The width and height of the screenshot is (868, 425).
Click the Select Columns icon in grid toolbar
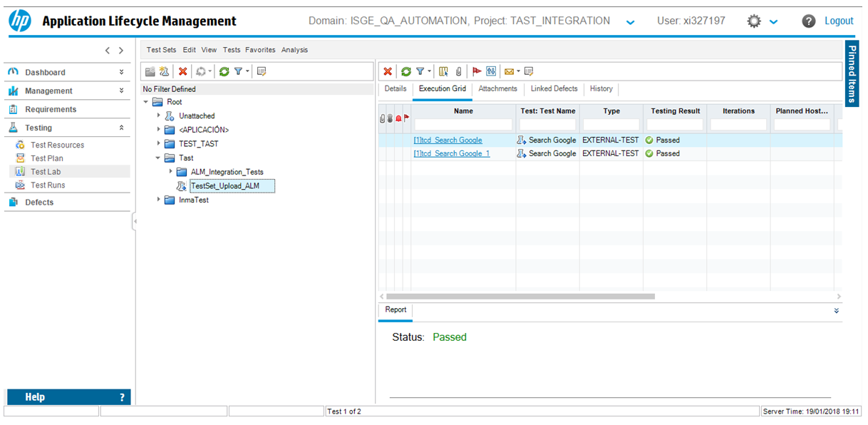(x=443, y=71)
